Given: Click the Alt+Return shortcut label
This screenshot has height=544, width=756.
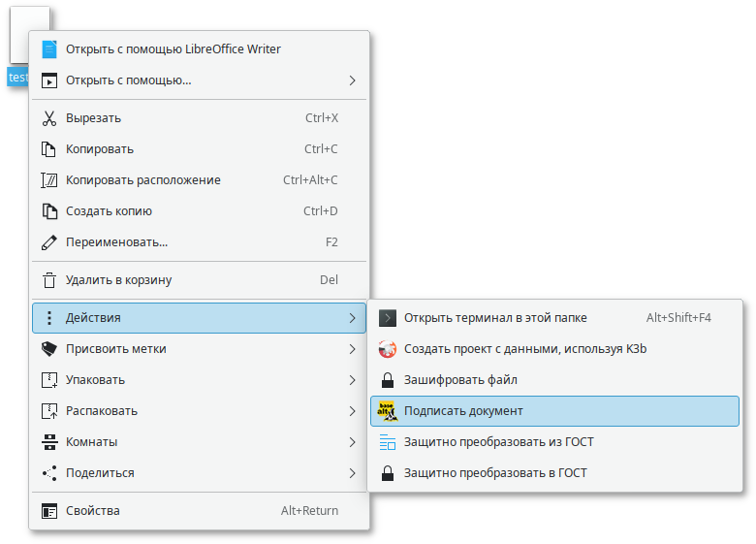Looking at the screenshot, I should point(309,511).
